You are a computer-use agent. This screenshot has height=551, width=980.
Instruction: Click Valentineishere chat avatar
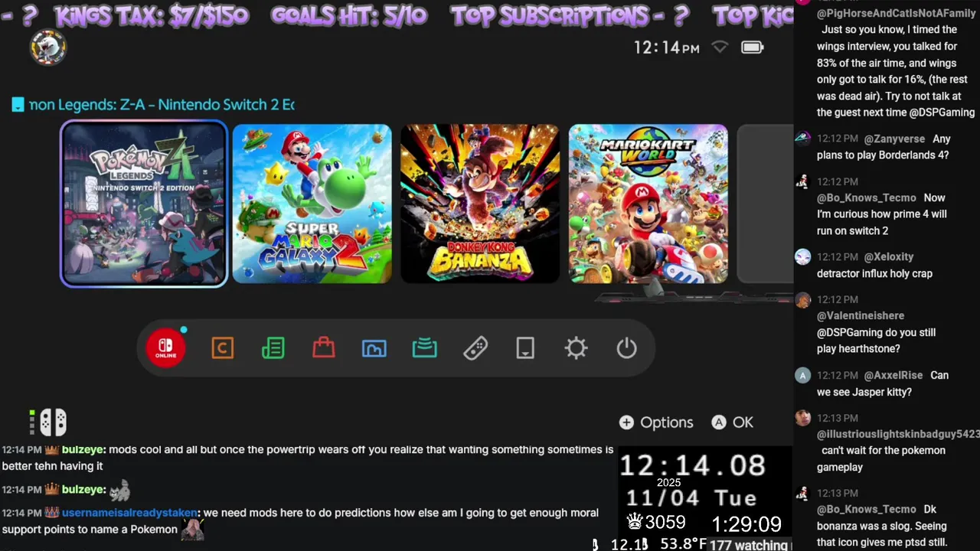point(802,300)
